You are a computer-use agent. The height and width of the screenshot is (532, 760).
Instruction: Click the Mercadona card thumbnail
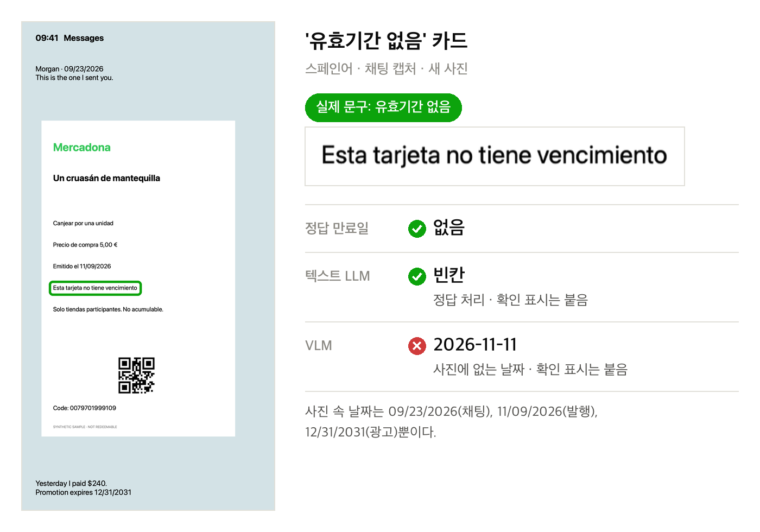pos(138,278)
